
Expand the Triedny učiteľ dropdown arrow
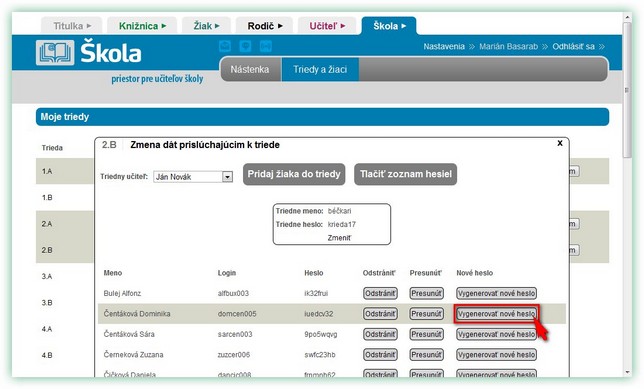[x=227, y=177]
